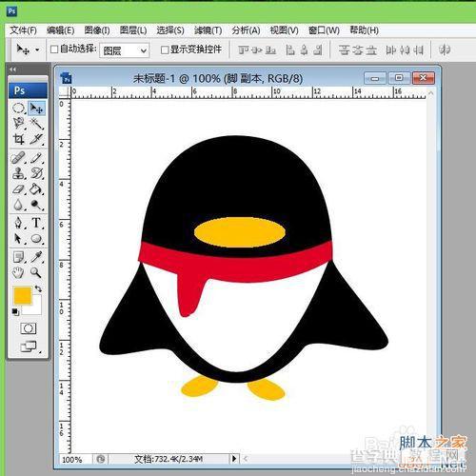Distribute bottom edges in options bar

click(x=371, y=50)
